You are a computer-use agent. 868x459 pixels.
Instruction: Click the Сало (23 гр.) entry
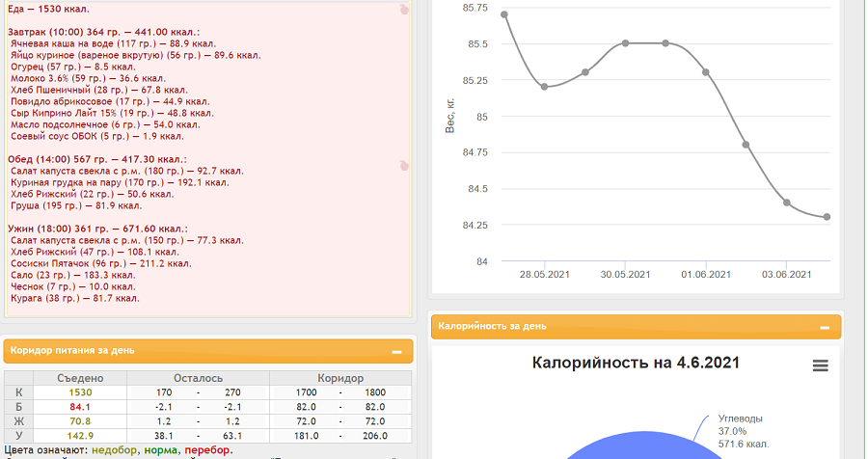point(73,275)
